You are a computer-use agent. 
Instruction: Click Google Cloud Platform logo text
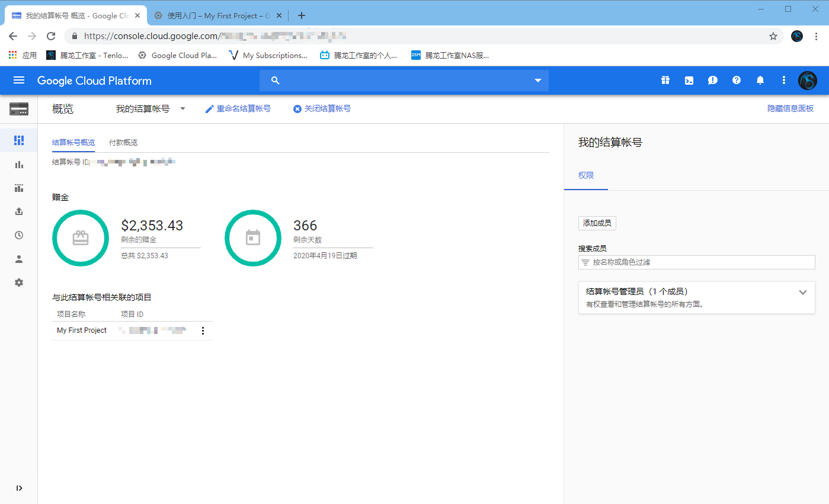click(94, 81)
